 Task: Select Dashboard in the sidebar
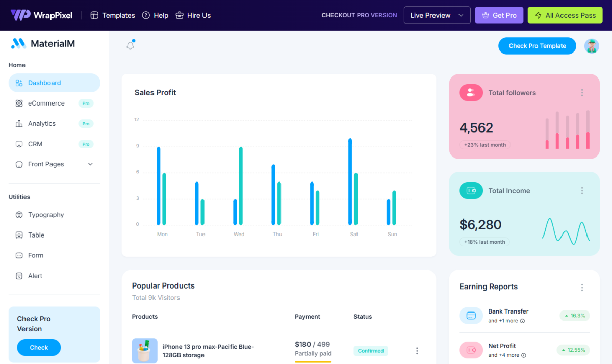tap(54, 83)
